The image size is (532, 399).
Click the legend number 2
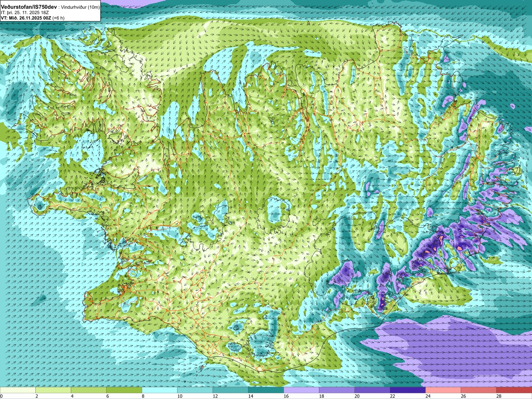(37, 396)
